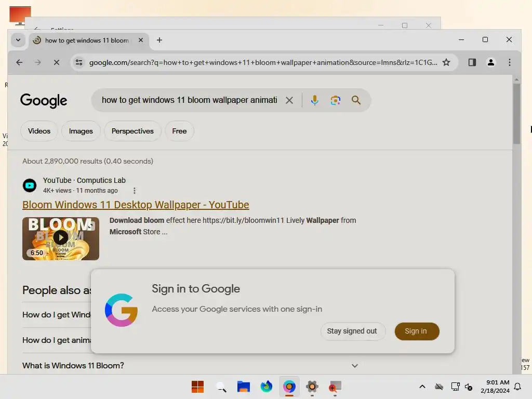Close the bloom search tab
The image size is (532, 399).
(141, 40)
